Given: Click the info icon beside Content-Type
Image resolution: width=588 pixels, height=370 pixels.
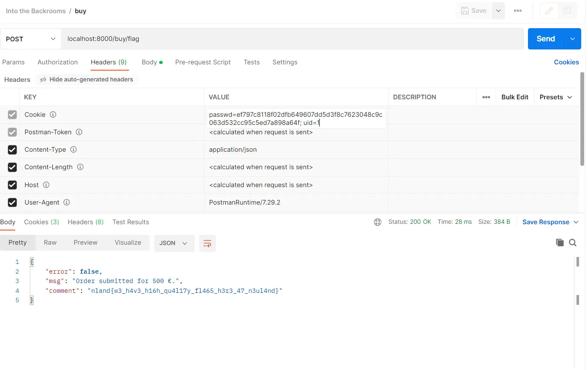Looking at the screenshot, I should click(x=73, y=150).
